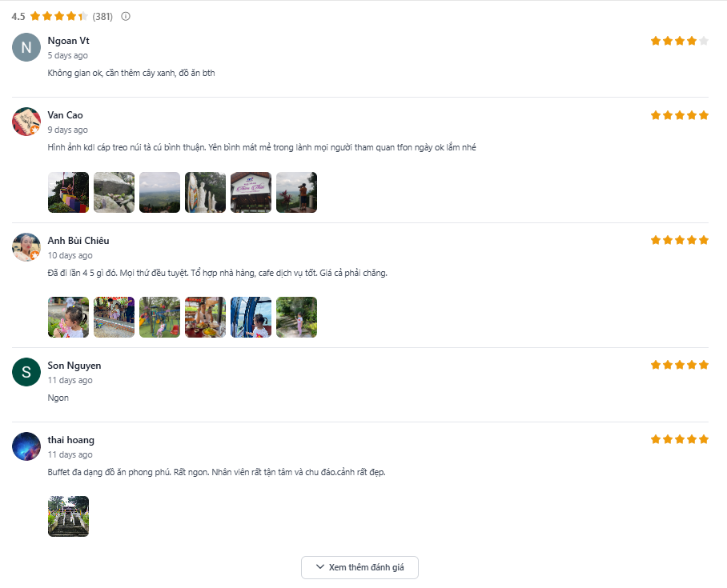The width and height of the screenshot is (727, 588).
Task: Open Ngoan Vt's gray N avatar
Action: click(26, 47)
